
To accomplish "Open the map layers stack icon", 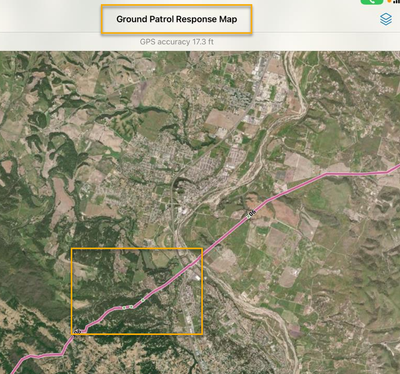I will tap(386, 19).
